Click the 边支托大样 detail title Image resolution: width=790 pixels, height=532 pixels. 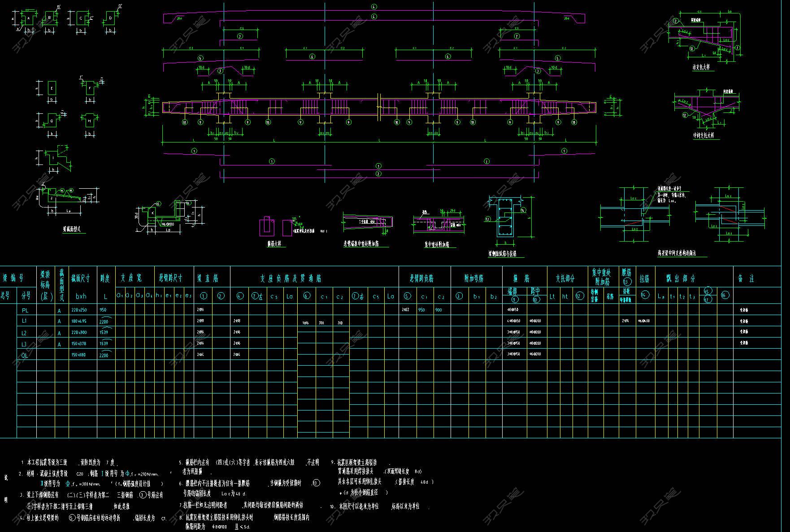702,68
